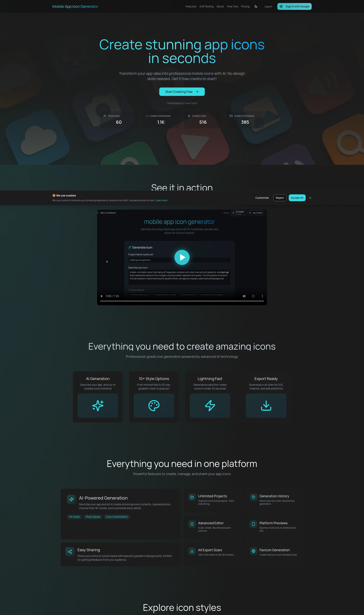The width and height of the screenshot is (364, 615).
Task: Go to the Pricing section
Action: (x=245, y=6)
